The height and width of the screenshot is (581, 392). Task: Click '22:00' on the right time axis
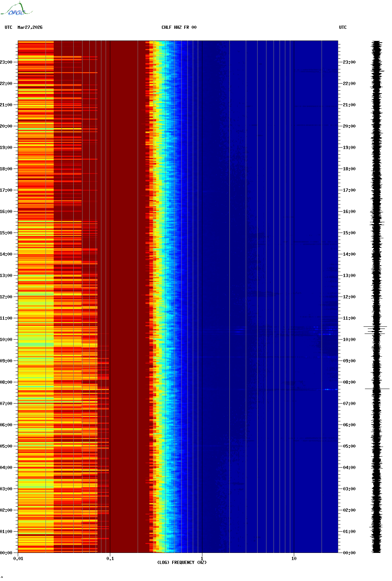pyautogui.click(x=349, y=84)
